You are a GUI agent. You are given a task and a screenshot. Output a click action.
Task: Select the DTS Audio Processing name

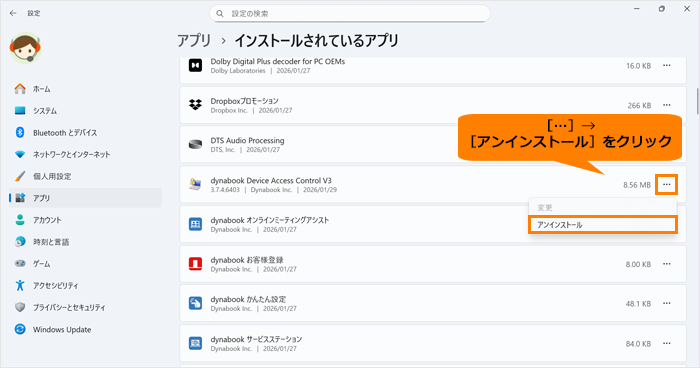247,140
